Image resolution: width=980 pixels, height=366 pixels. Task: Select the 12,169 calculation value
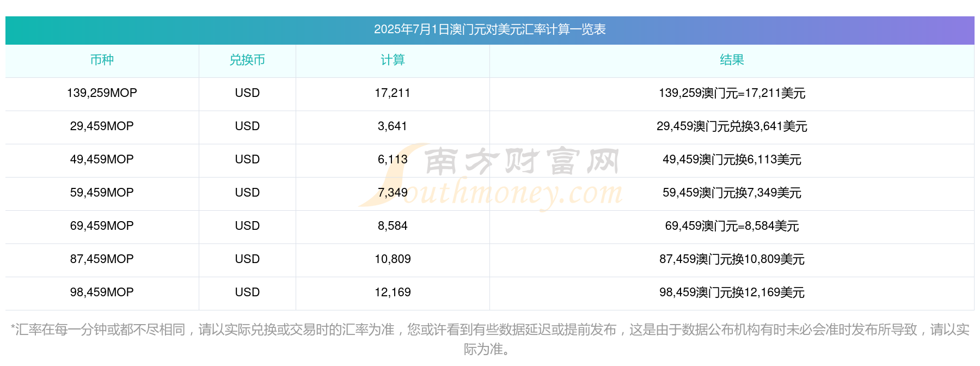coord(393,293)
